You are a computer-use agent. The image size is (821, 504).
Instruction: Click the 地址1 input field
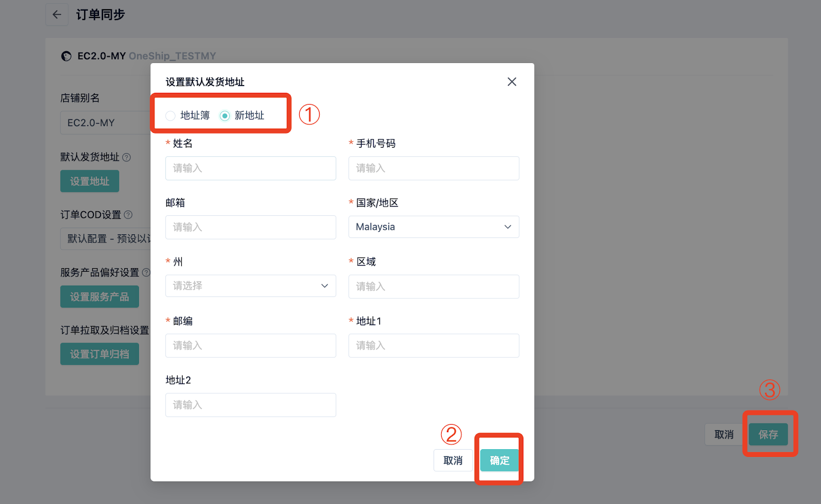click(434, 346)
